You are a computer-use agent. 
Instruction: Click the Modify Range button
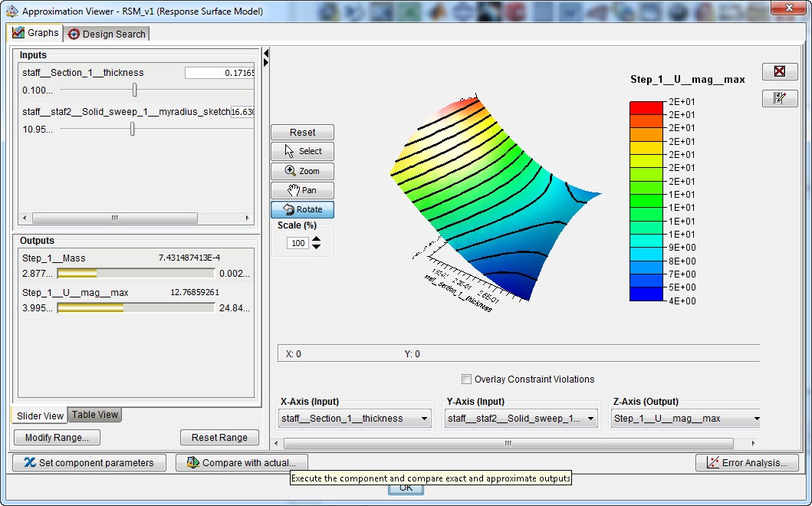[x=57, y=438]
